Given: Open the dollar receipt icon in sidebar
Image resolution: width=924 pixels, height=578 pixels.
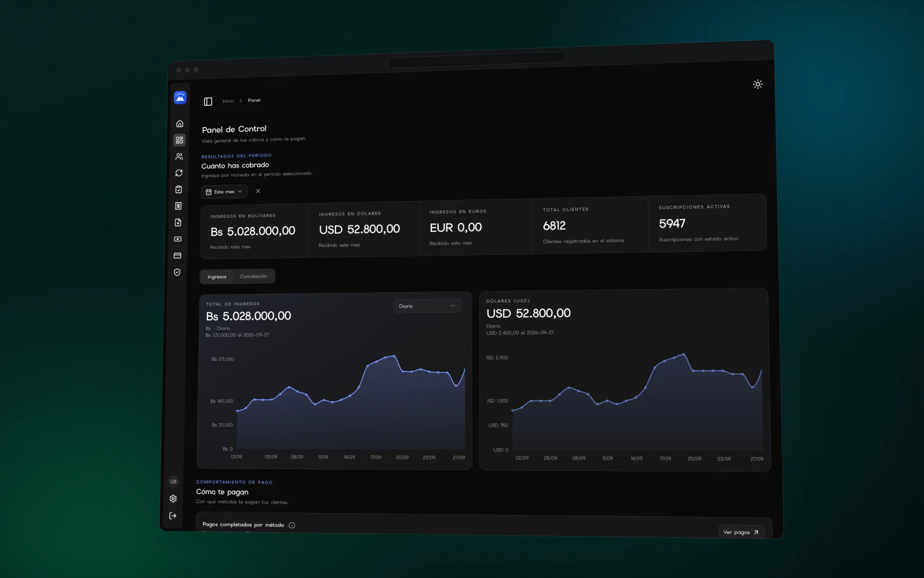Looking at the screenshot, I should [x=178, y=206].
